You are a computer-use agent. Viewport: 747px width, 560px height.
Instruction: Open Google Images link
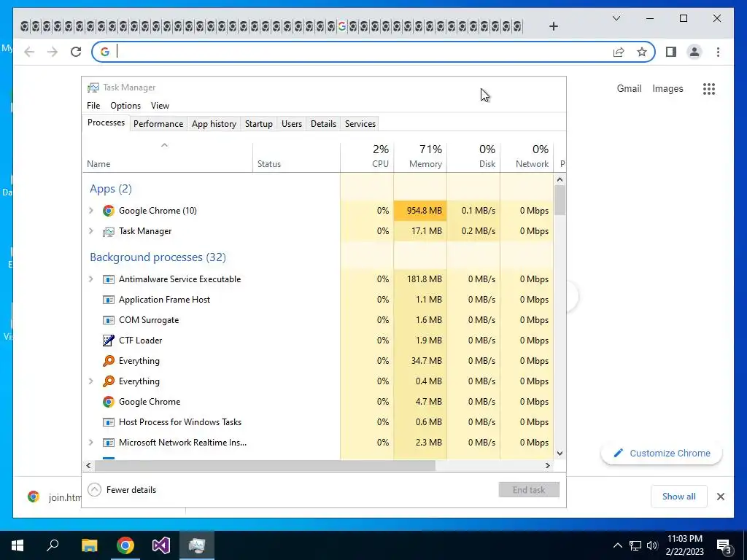(x=667, y=88)
